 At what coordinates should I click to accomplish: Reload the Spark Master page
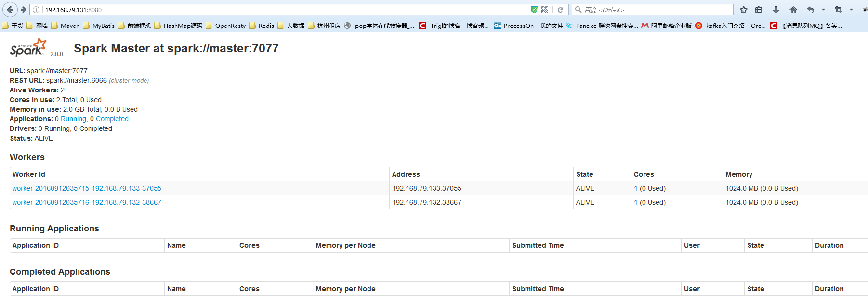click(x=560, y=10)
